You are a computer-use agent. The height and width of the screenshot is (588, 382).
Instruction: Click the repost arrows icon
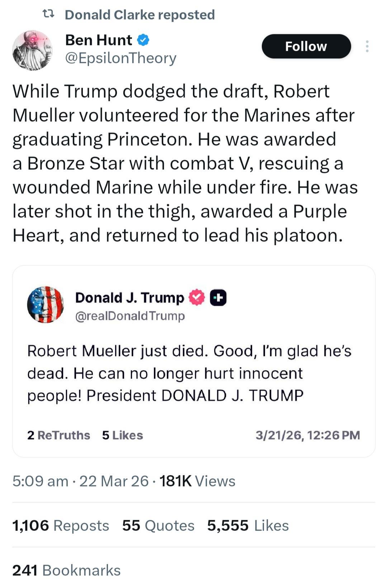(x=48, y=14)
